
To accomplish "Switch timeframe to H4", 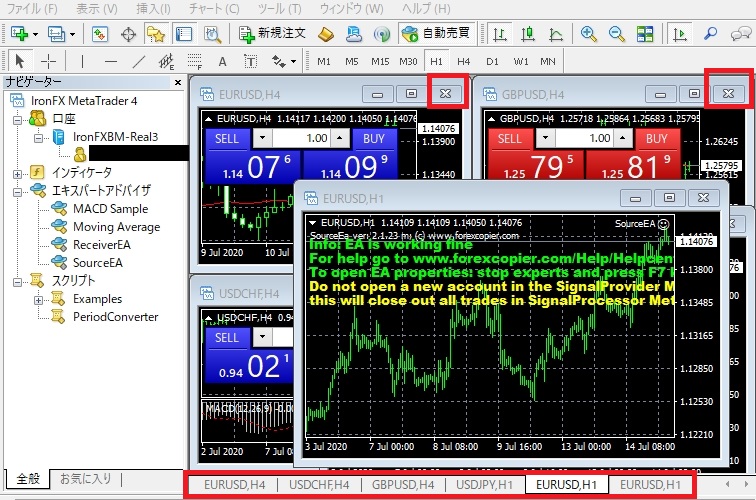I will 463,62.
